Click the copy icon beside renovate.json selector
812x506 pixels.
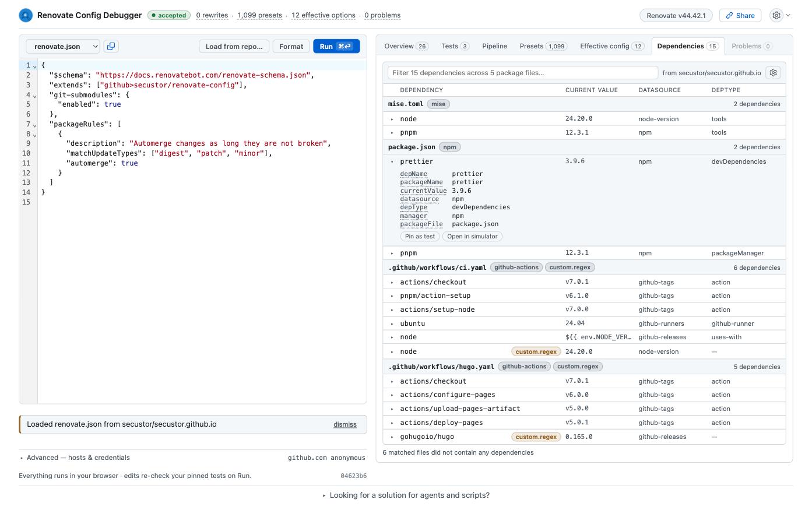111,46
